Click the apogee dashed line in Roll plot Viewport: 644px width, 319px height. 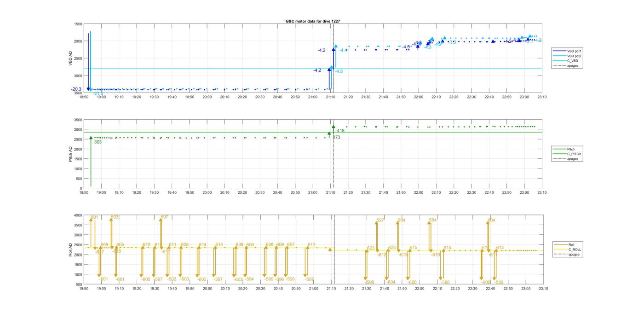point(333,249)
